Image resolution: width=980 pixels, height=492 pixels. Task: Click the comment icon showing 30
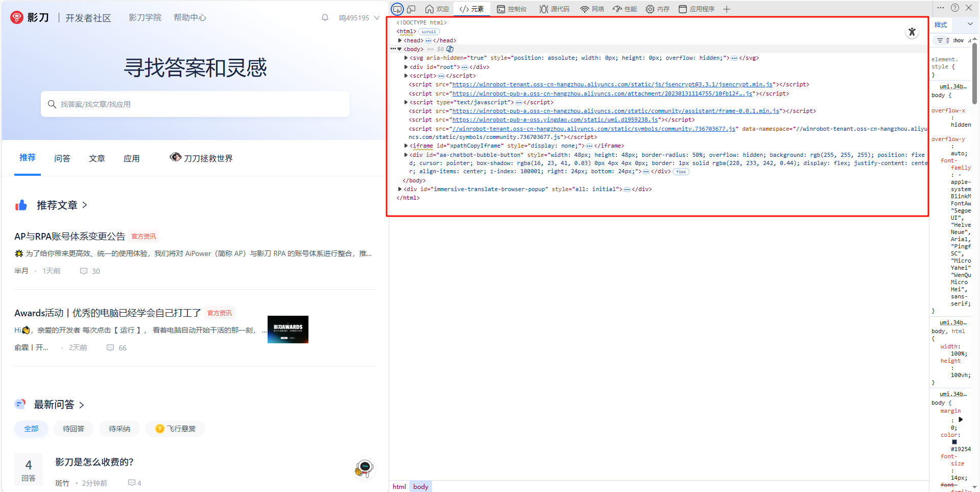coord(84,271)
